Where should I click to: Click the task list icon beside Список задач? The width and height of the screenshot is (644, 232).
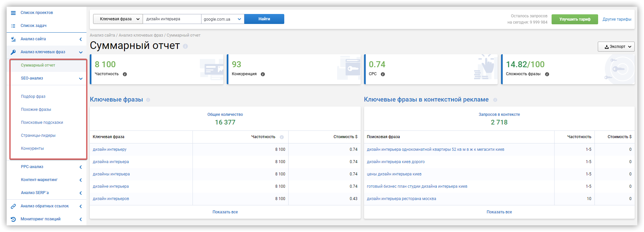[x=13, y=26]
